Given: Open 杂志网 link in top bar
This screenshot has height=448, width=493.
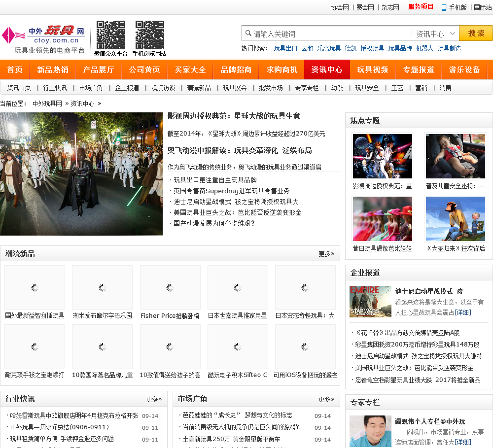Looking at the screenshot, I should tap(390, 7).
